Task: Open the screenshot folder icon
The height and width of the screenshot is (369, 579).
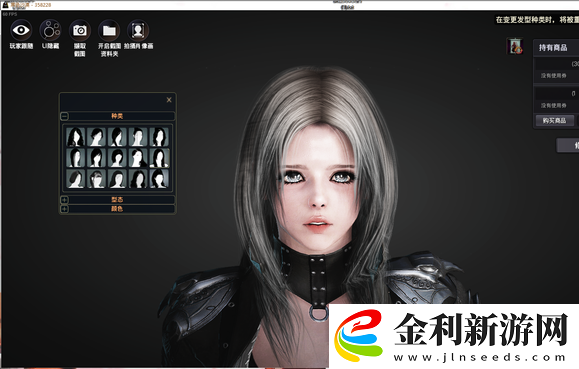Action: click(x=109, y=30)
